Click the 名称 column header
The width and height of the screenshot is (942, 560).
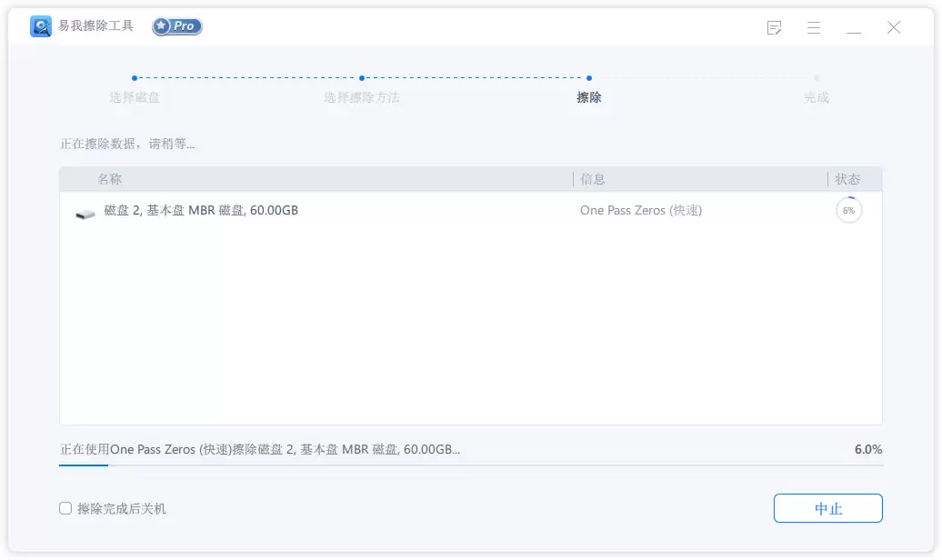[x=110, y=179]
